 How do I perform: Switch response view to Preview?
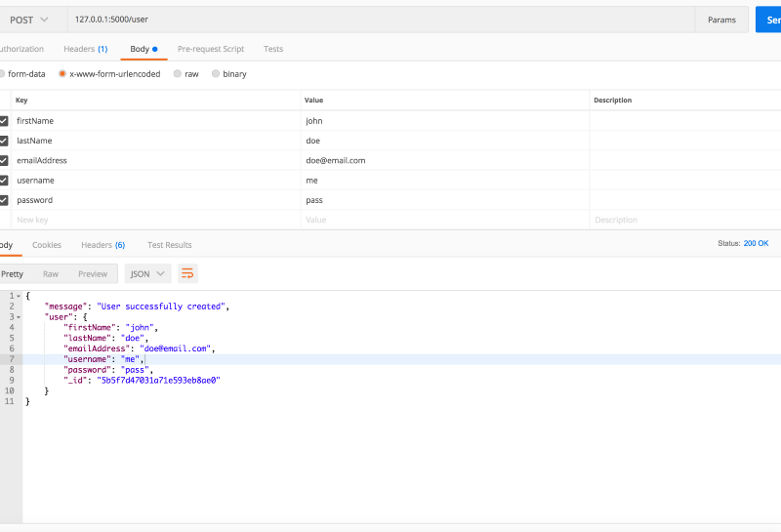(93, 274)
